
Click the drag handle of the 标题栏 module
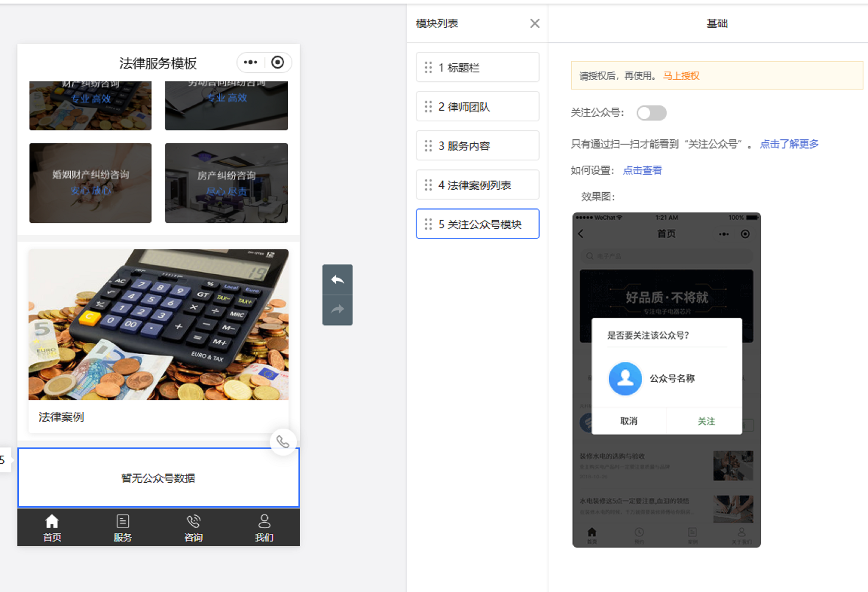click(x=428, y=68)
